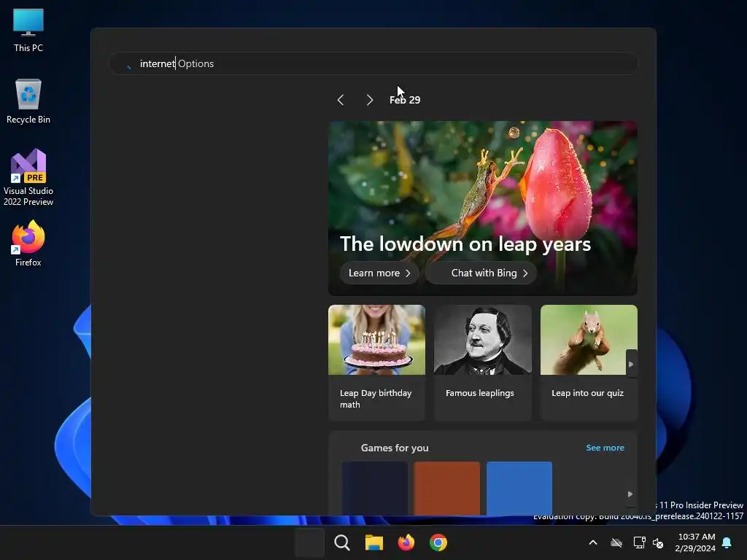The height and width of the screenshot is (560, 747).
Task: Launch Firefox from the desktop shortcut
Action: click(28, 244)
